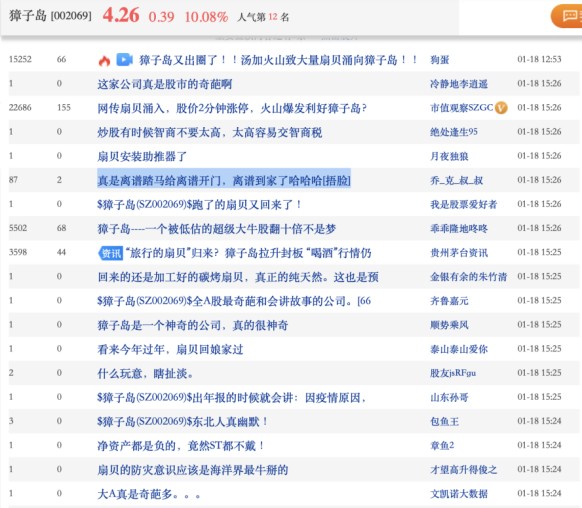Open post 看来今年过年，扇贝回娘家过

tap(170, 349)
